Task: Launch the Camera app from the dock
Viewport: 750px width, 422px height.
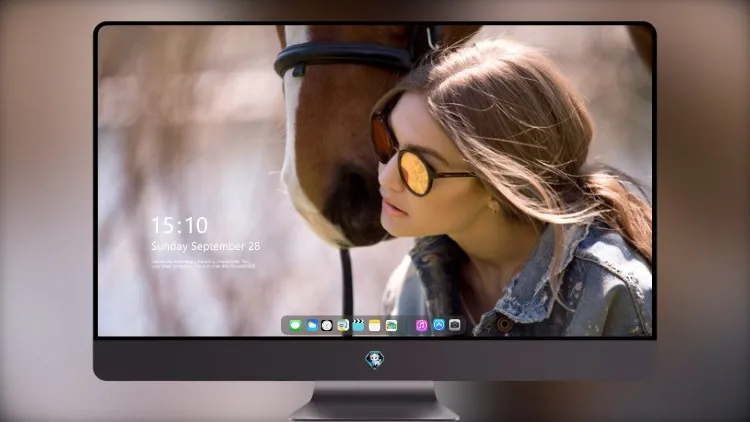Action: coord(455,325)
